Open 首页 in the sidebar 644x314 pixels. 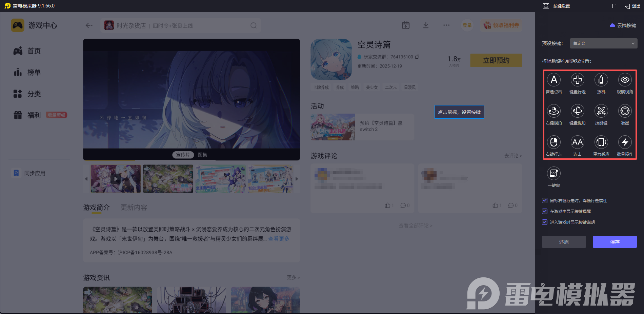tap(27, 51)
